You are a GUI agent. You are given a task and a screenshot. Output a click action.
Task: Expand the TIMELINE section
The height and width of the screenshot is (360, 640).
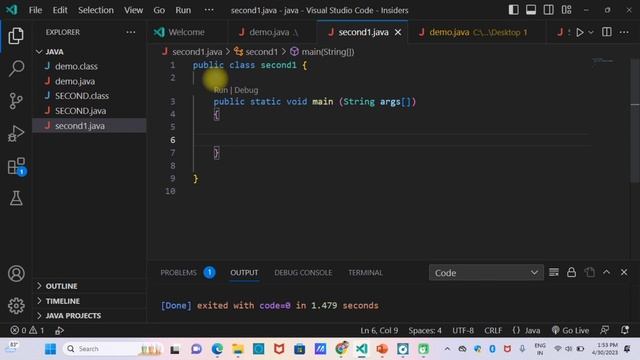point(89,301)
